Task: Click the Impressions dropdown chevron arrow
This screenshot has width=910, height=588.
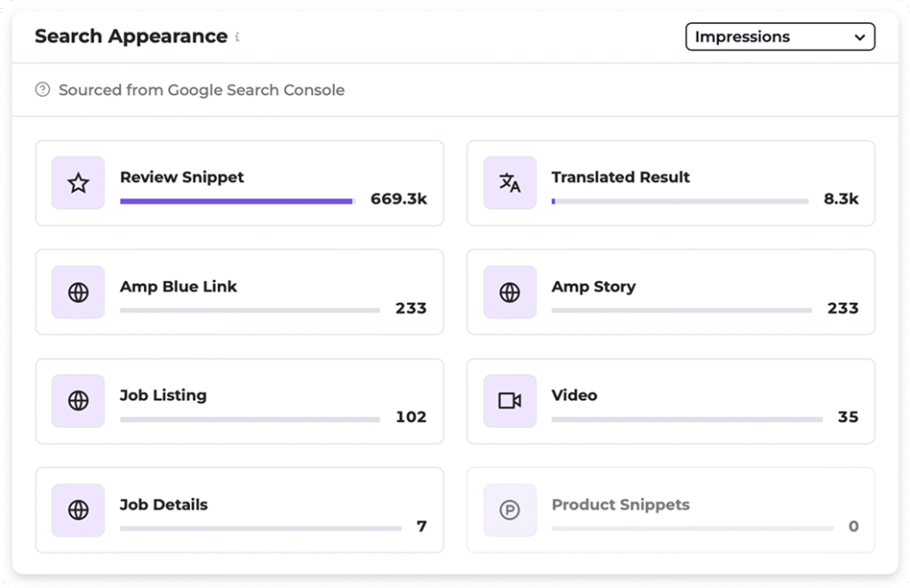Action: click(858, 37)
